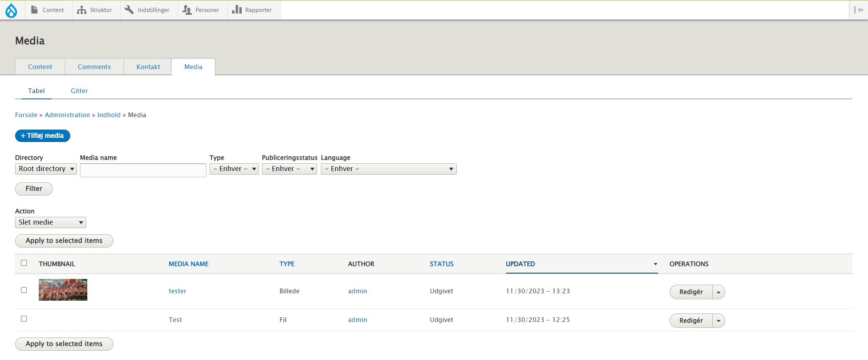The width and height of the screenshot is (868, 360).
Task: Switch to the Gitter view tab
Action: 79,91
